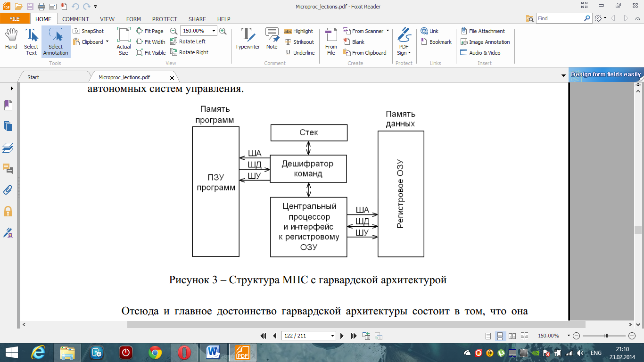Click the Print icon in quick access

(x=41, y=7)
